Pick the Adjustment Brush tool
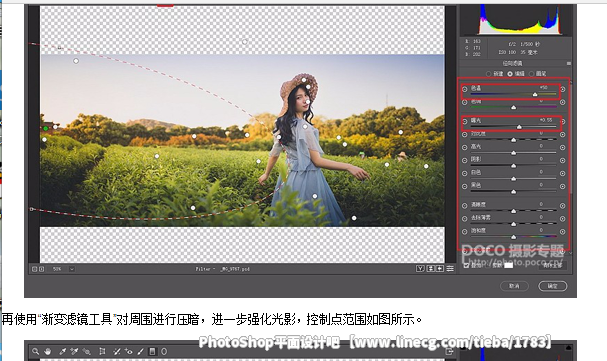The image size is (607, 361). pyautogui.click(x=141, y=351)
